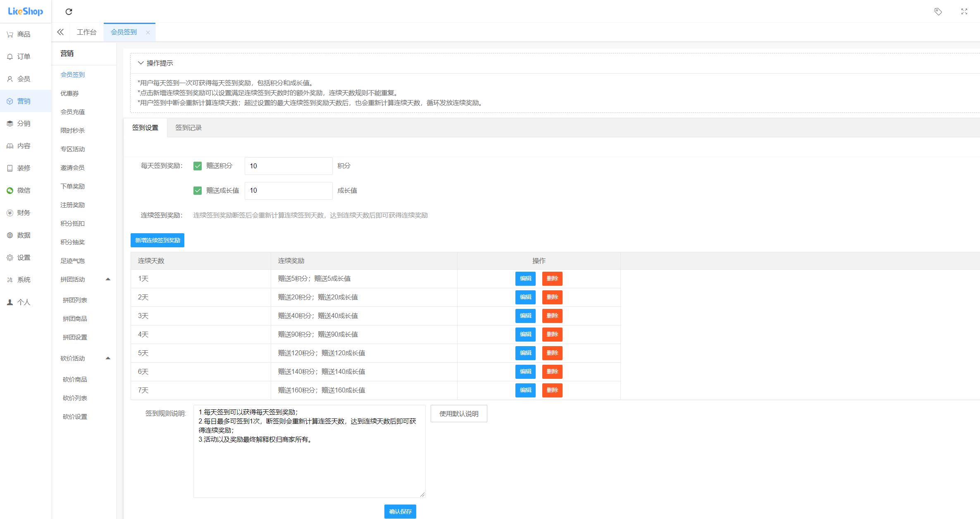Collapse sidebar with double-chevron icon
This screenshot has height=519, width=980.
pyautogui.click(x=60, y=32)
